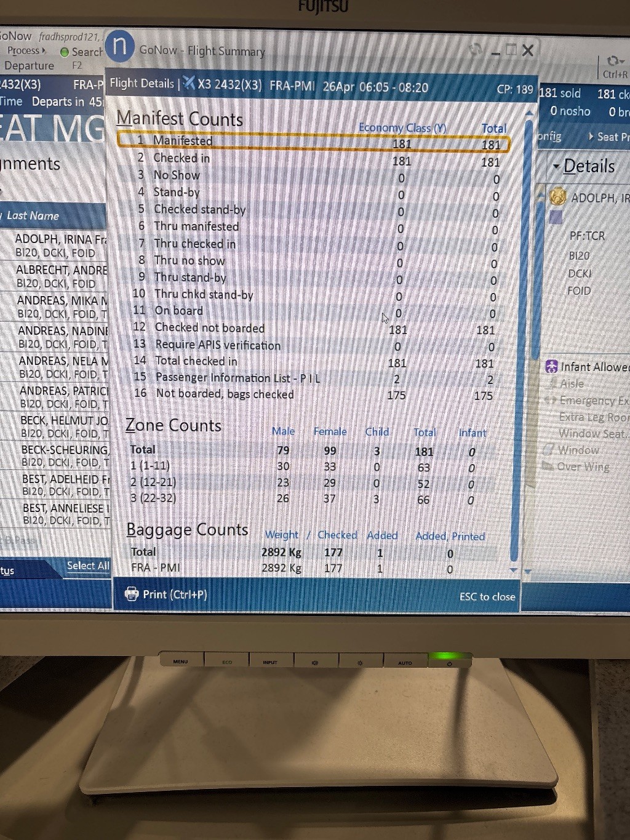630x840 pixels.
Task: Click the Over Wing seat icon
Action: [548, 466]
